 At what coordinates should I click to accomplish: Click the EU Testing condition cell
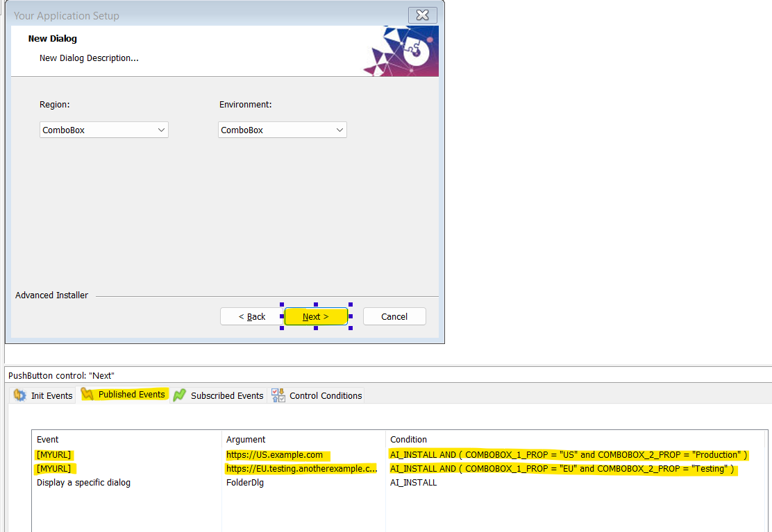[562, 469]
